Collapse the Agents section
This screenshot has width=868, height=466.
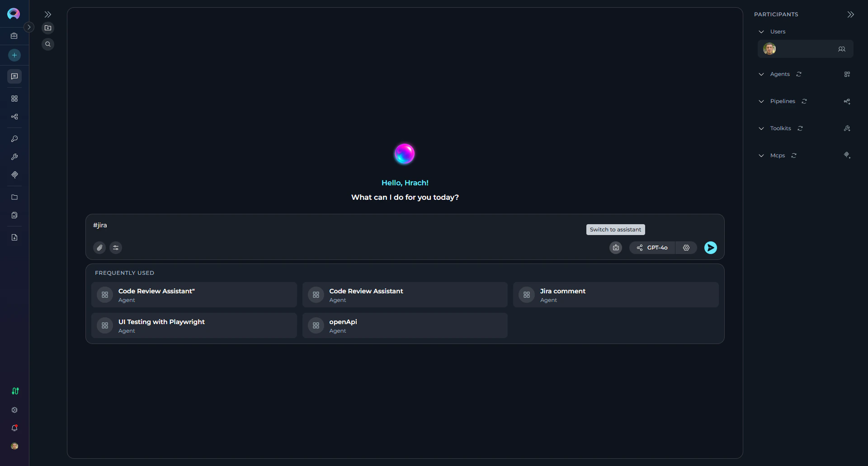pyautogui.click(x=761, y=74)
